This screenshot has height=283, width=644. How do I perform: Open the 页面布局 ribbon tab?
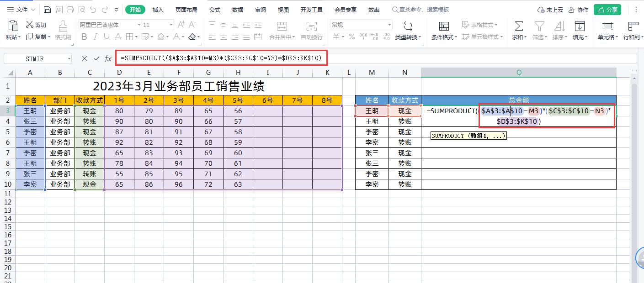(x=186, y=10)
